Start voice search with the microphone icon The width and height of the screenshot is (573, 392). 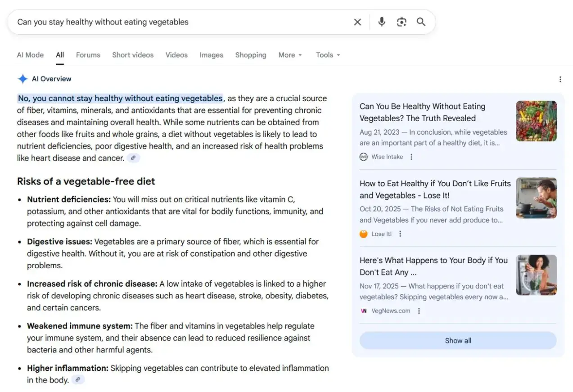point(382,22)
